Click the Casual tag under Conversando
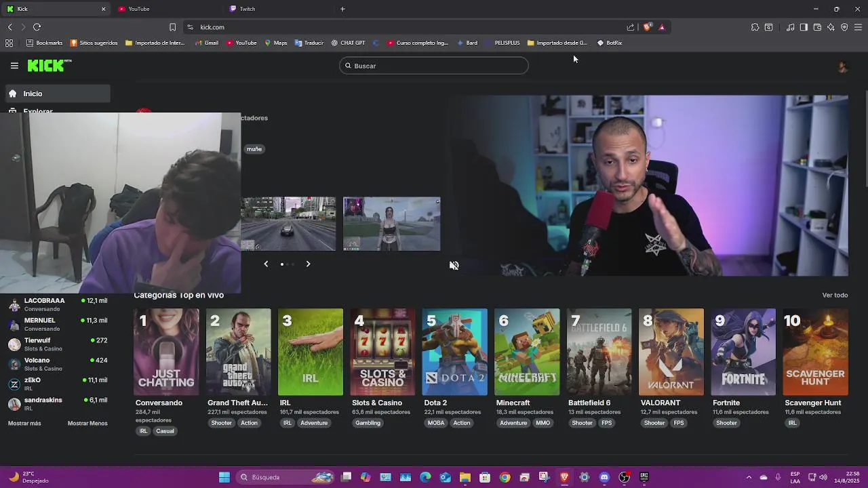 point(165,431)
